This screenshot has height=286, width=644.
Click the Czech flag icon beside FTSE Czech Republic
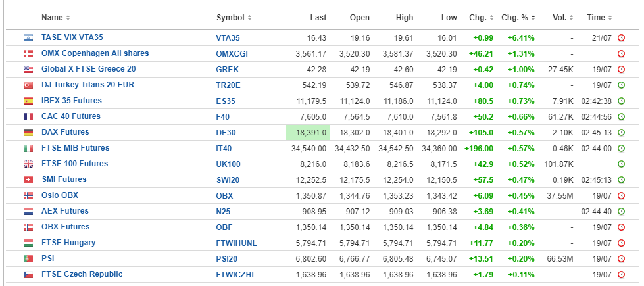28,275
